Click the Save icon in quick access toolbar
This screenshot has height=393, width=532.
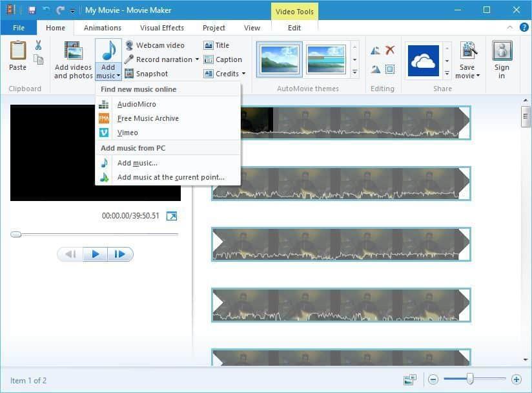point(32,10)
